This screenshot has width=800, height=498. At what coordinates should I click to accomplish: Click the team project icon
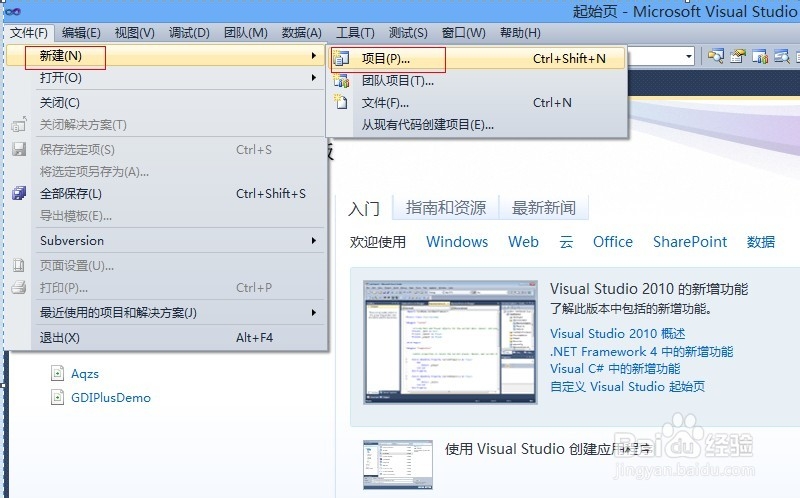(x=341, y=81)
